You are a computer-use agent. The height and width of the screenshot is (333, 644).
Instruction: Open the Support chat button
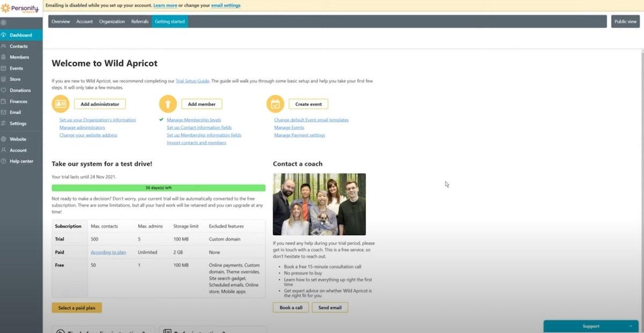[591, 326]
